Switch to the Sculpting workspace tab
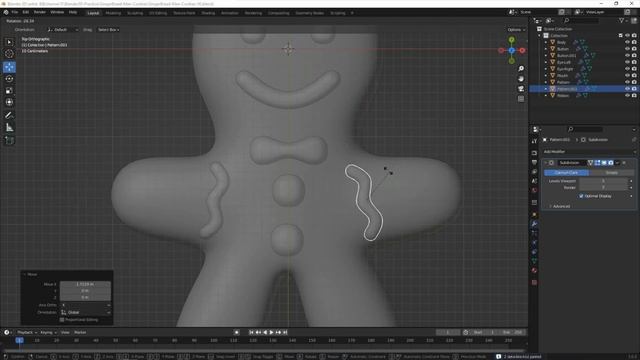The image size is (640, 360). [x=135, y=13]
